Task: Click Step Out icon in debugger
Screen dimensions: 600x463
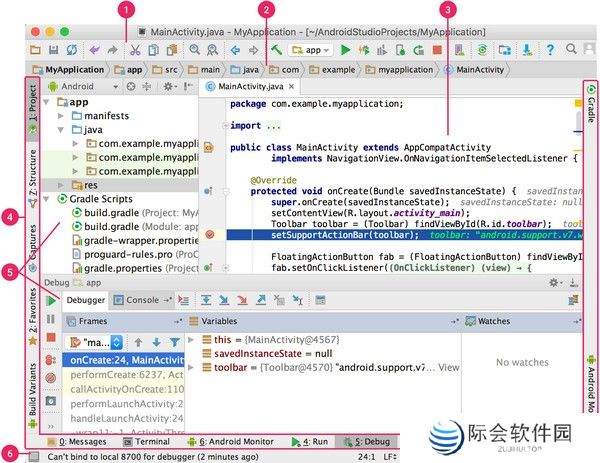Action: pyautogui.click(x=261, y=300)
